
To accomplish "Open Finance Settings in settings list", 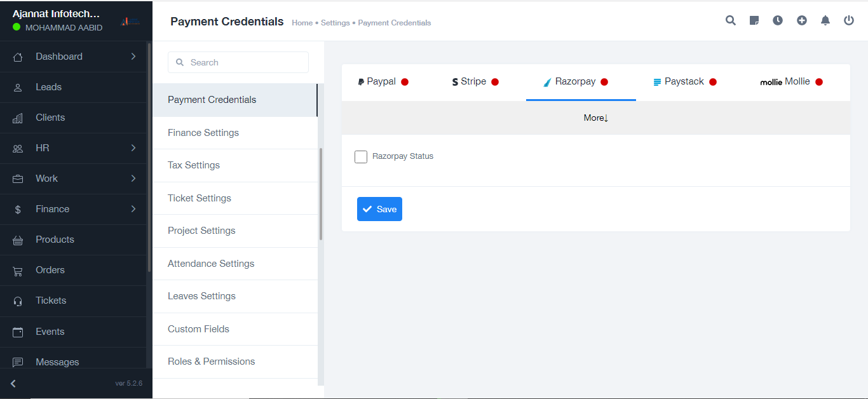I will point(203,133).
